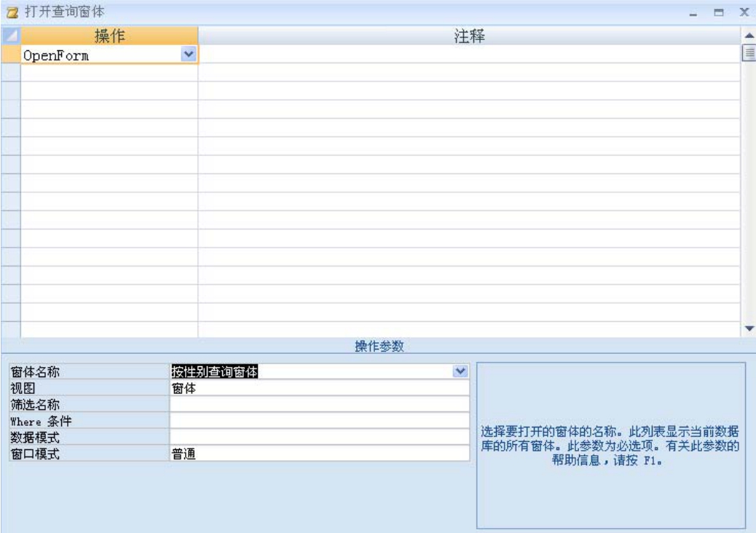Expand the 窗体名称 dropdown list

pos(460,371)
